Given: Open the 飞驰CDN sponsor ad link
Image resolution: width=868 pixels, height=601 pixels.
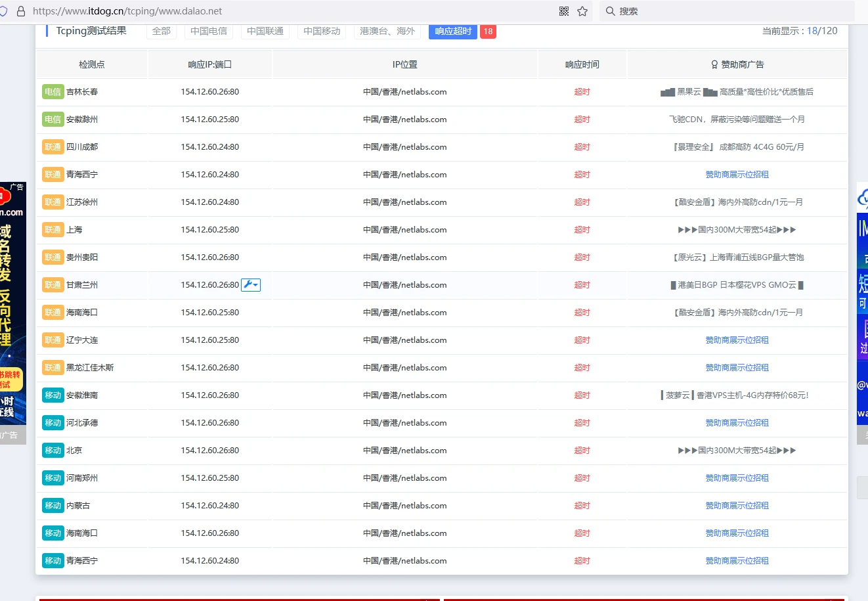Looking at the screenshot, I should click(x=737, y=120).
